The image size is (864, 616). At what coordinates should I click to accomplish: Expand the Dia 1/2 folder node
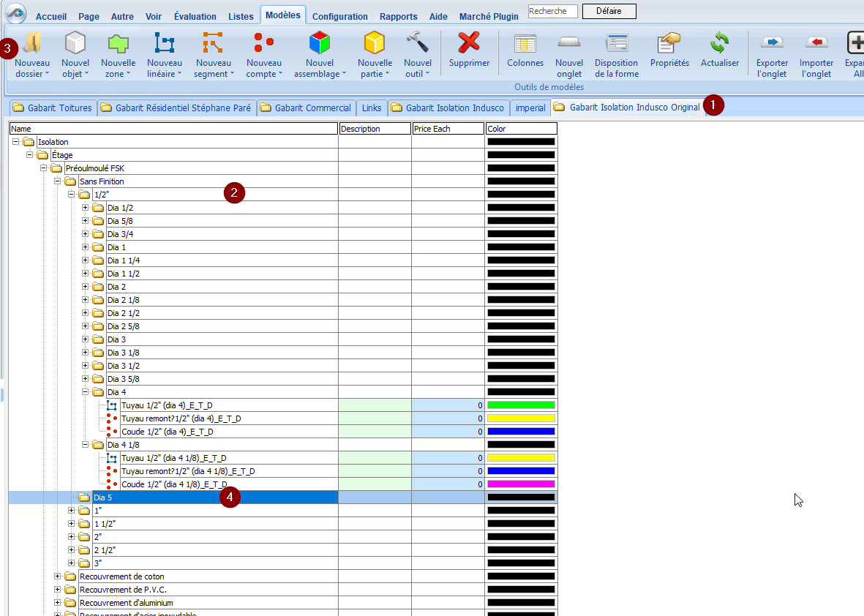click(85, 208)
